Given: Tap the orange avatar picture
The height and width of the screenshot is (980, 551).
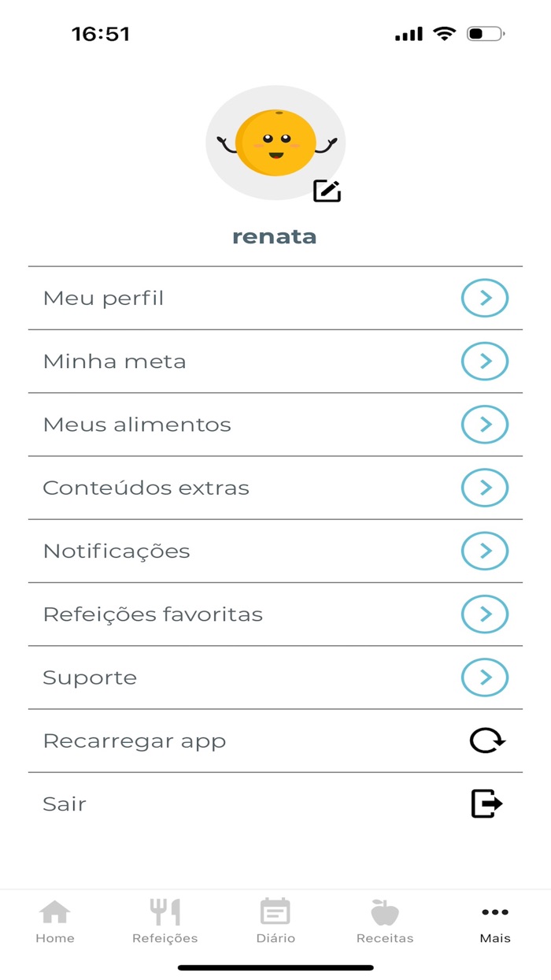Looking at the screenshot, I should [275, 142].
